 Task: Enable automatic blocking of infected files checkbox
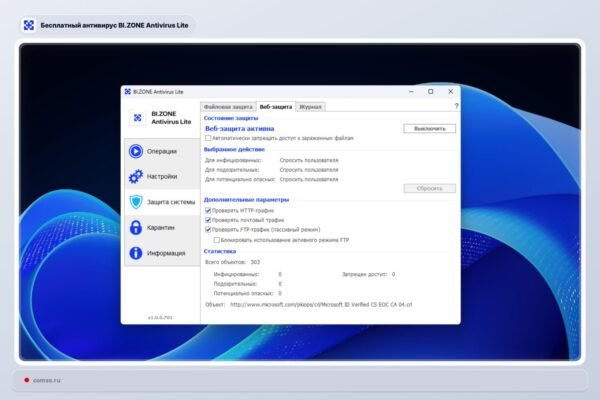pos(208,138)
